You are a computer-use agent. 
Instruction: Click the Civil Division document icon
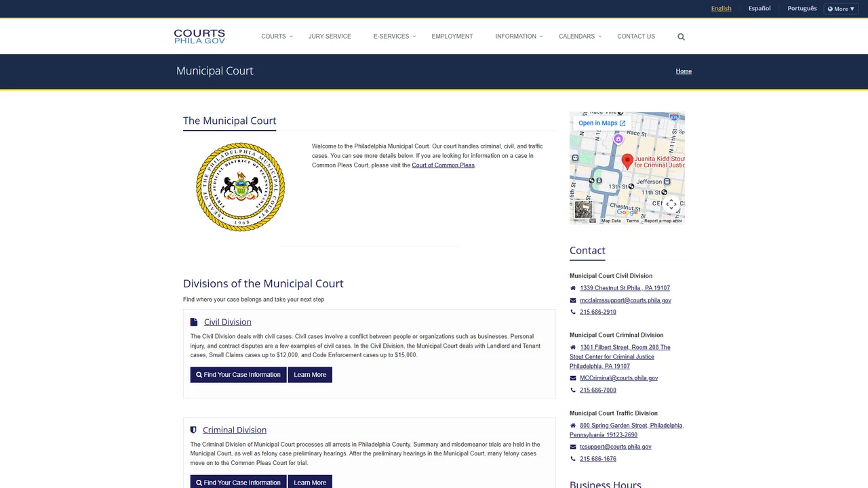coord(194,322)
